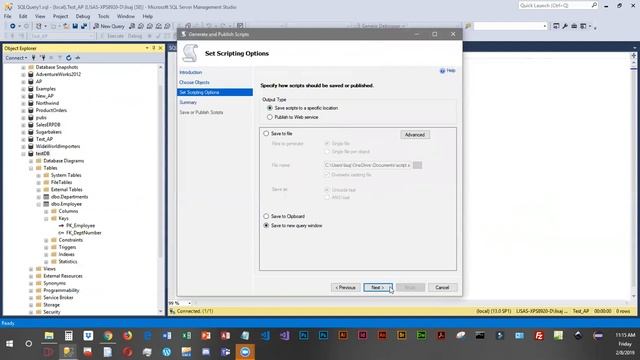
Task: Pin the Object Explorer panel
Action: click(x=154, y=48)
